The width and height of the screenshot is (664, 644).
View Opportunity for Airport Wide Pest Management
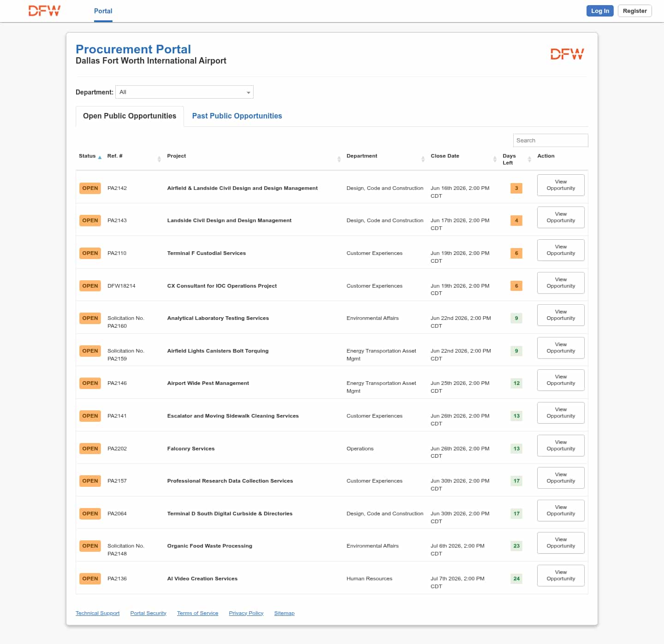click(561, 380)
